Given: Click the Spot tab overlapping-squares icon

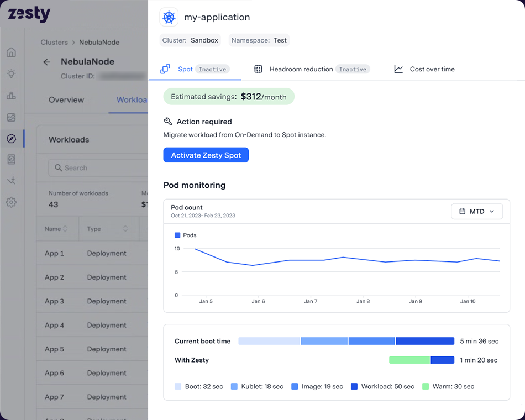Looking at the screenshot, I should coord(165,69).
